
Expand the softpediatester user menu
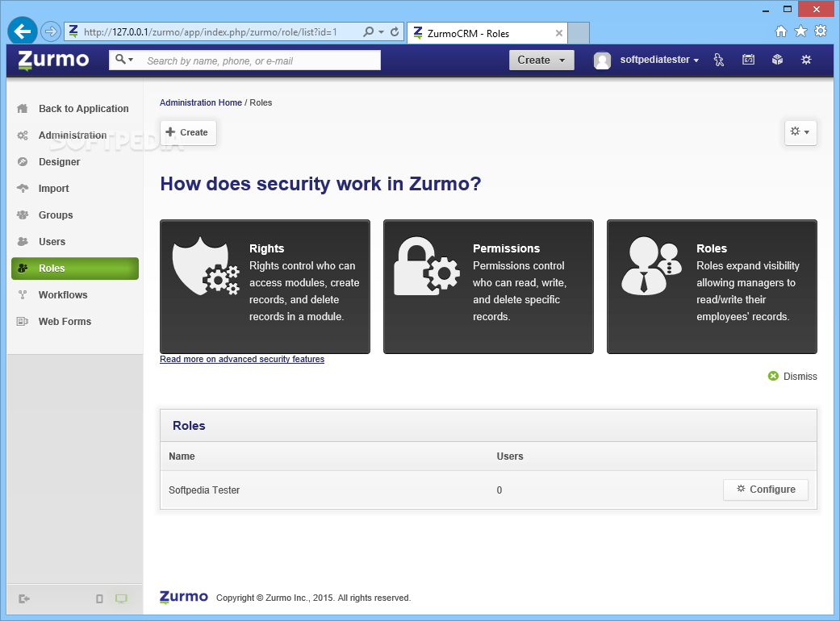tap(659, 60)
